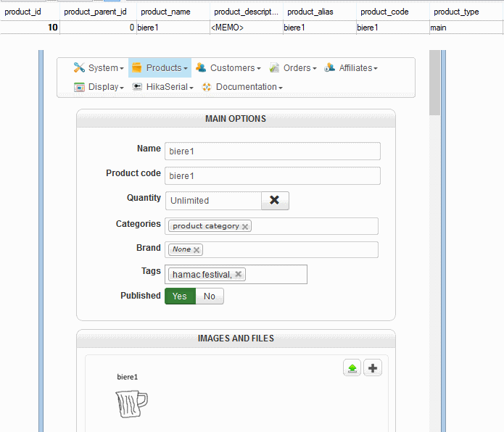Click the Product code input field

[273, 175]
